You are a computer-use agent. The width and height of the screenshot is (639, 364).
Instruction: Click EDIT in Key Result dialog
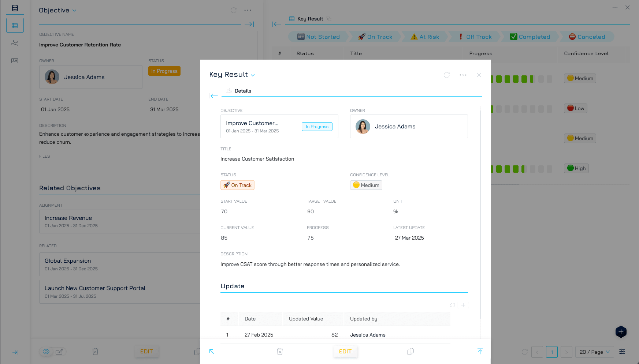click(x=345, y=352)
